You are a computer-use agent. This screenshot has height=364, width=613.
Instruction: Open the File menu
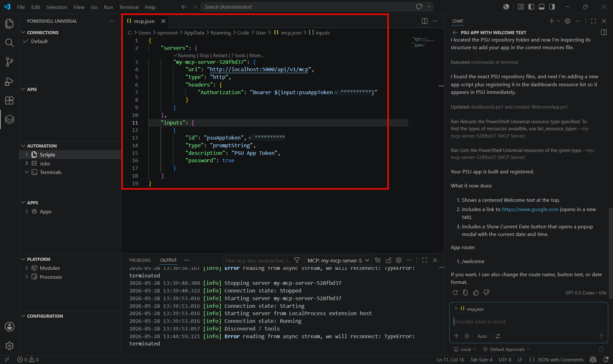(21, 7)
